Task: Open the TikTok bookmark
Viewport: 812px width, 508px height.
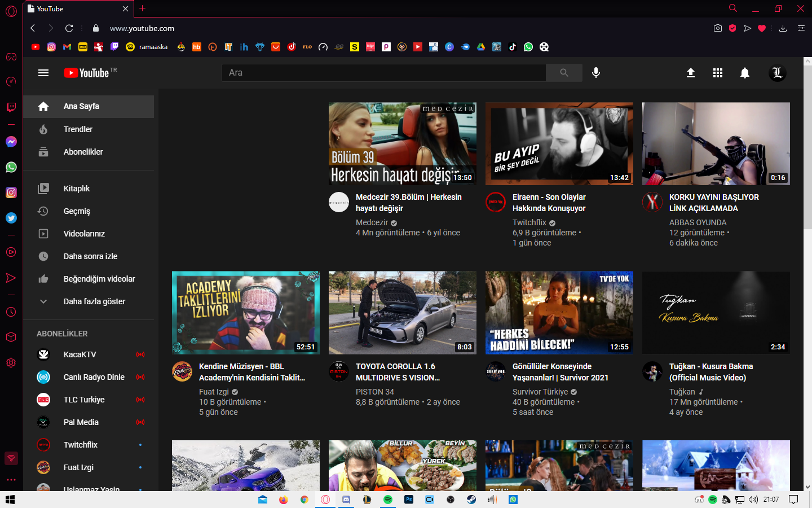Action: 513,47
